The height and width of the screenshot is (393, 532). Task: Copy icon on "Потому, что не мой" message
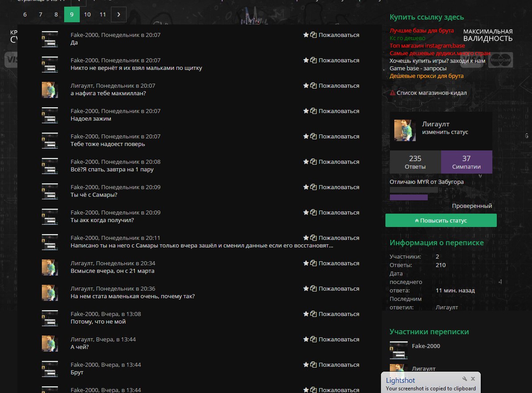click(x=314, y=314)
